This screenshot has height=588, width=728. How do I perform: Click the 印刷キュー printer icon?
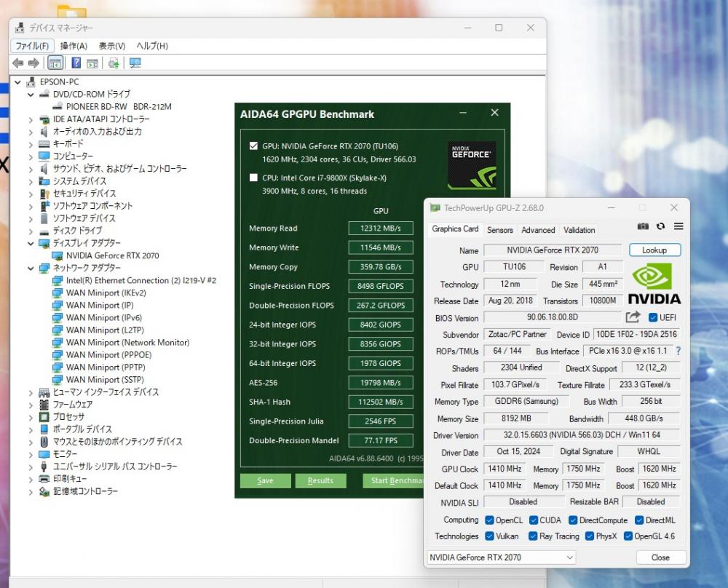point(44,479)
